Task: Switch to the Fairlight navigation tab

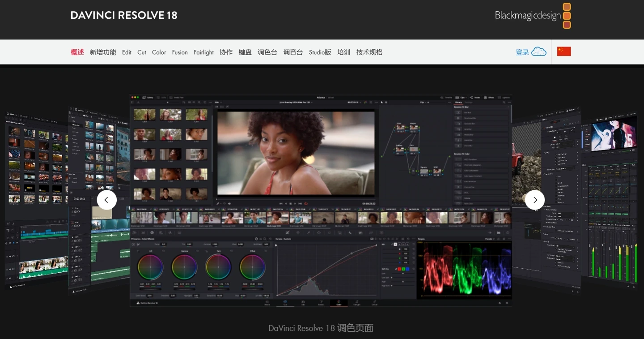Action: point(203,52)
